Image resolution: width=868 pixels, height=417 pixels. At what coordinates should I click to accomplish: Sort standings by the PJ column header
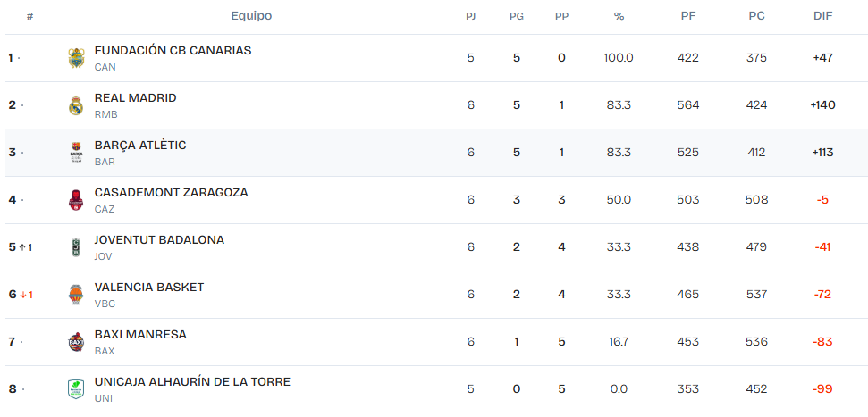471,16
